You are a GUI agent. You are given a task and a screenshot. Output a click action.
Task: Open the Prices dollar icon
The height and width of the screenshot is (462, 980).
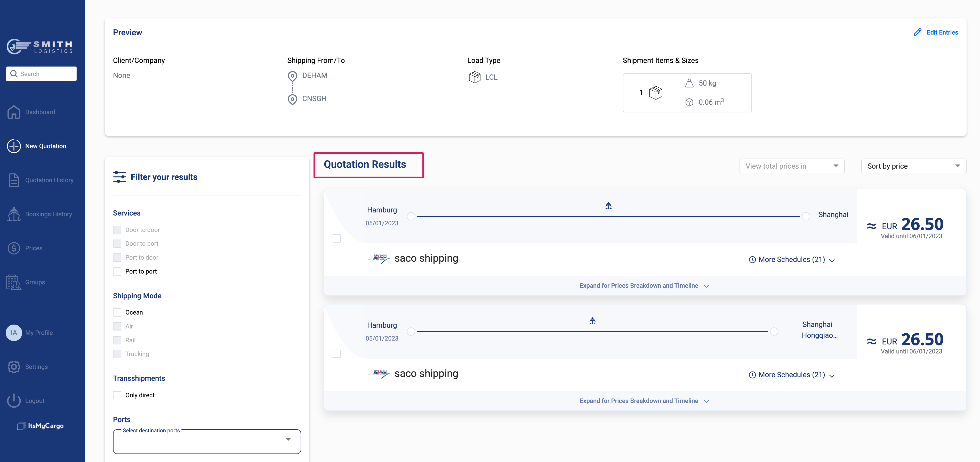(14, 248)
